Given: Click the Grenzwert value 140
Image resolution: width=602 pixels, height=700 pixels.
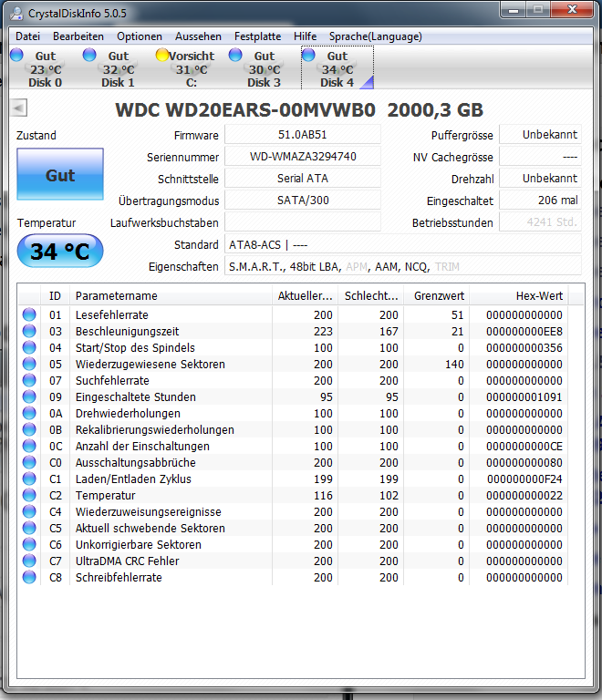Looking at the screenshot, I should (454, 365).
